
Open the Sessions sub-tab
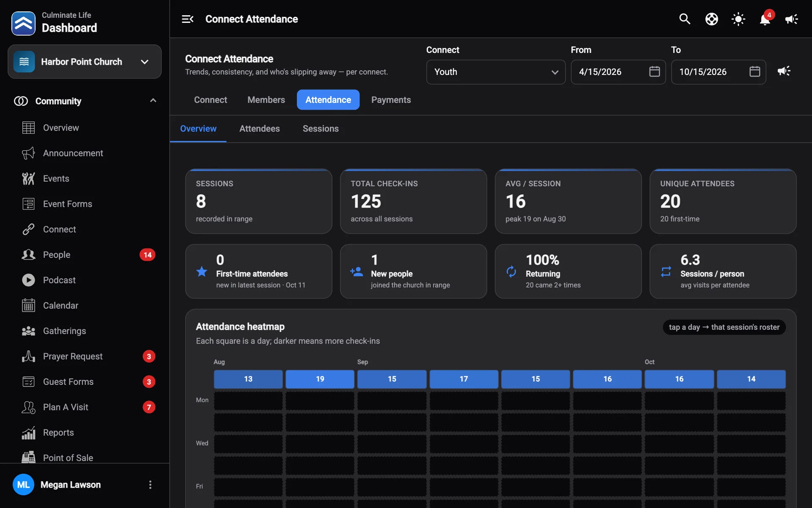point(321,129)
